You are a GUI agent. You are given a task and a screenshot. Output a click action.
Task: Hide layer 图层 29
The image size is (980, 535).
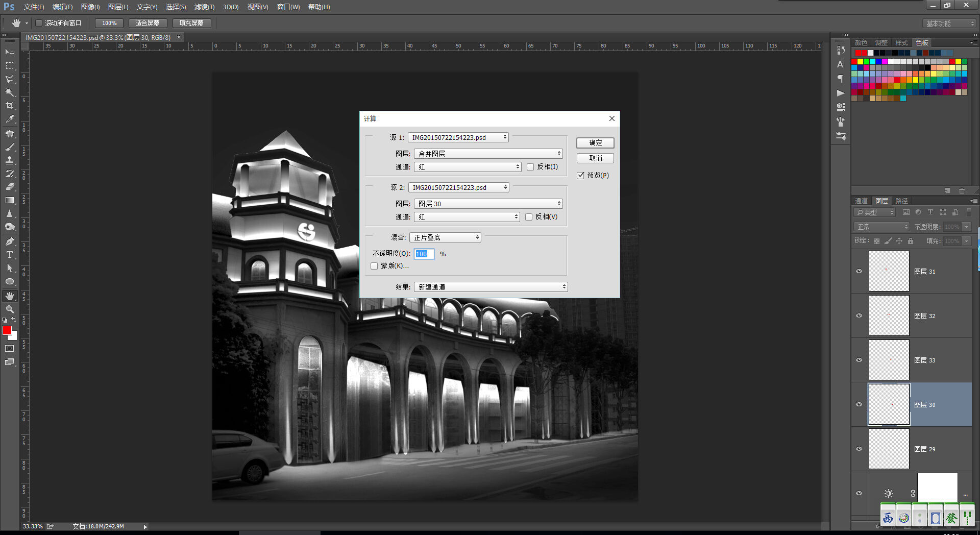click(859, 449)
